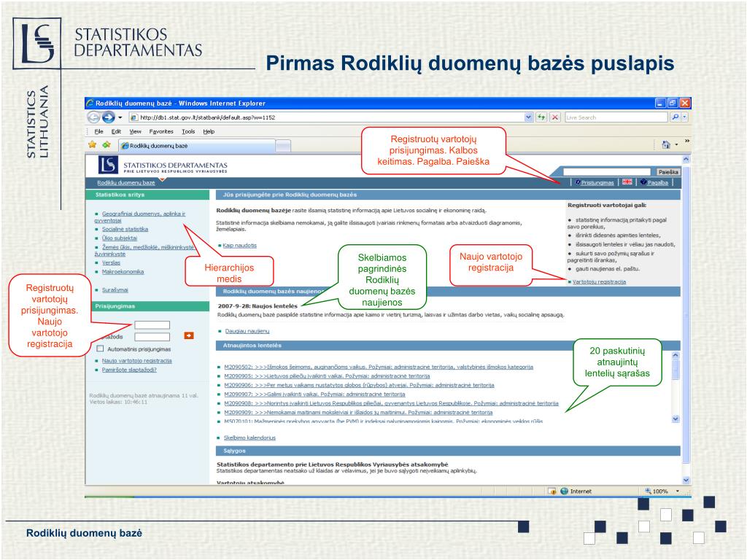Click the Statistikos departamentas site logo
This screenshot has height=560, width=747.
tap(163, 166)
